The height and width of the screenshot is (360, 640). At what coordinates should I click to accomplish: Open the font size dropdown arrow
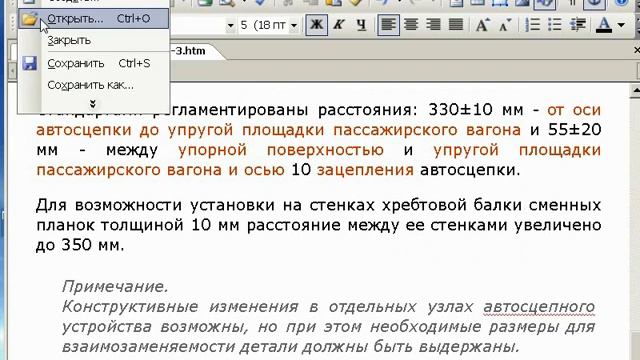(294, 26)
